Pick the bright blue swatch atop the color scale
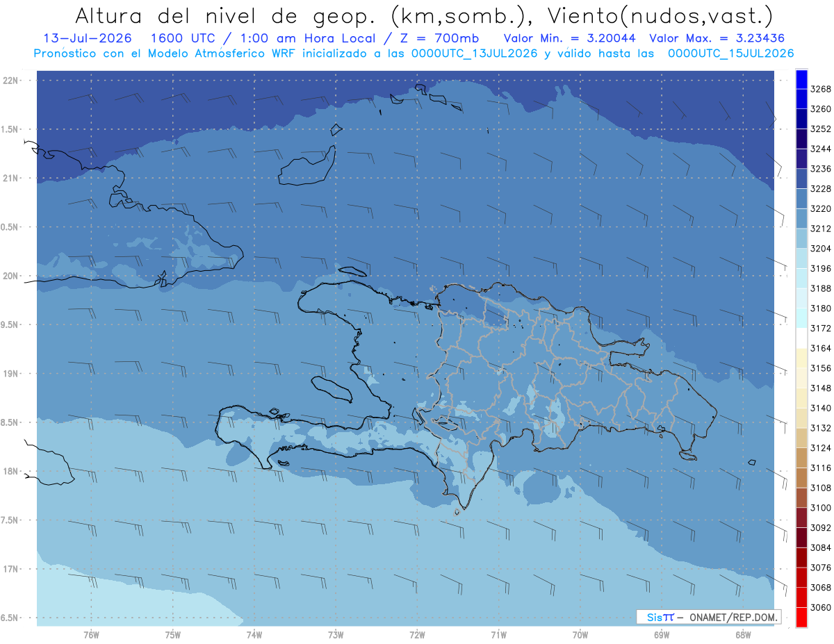This screenshot has width=834, height=644. coord(801,80)
